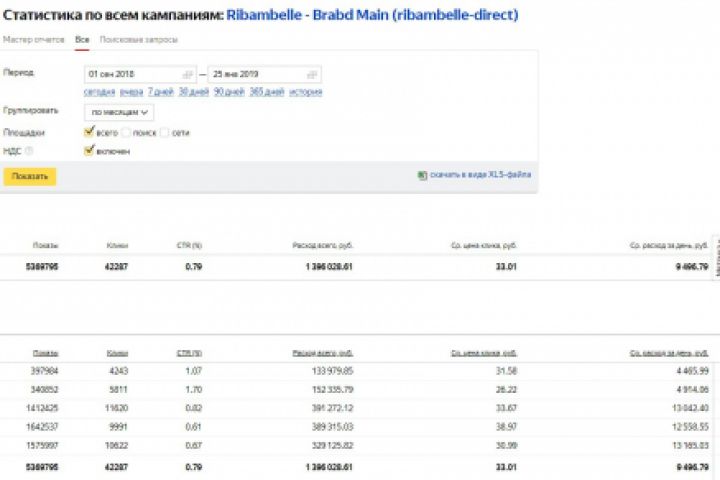Click expense value '389 315.03'
Image resolution: width=720 pixels, height=480 pixels.
(x=332, y=427)
